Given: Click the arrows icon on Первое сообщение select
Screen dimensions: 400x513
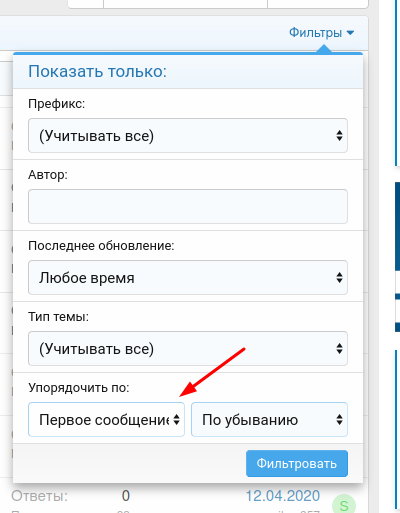Looking at the screenshot, I should point(176,420).
